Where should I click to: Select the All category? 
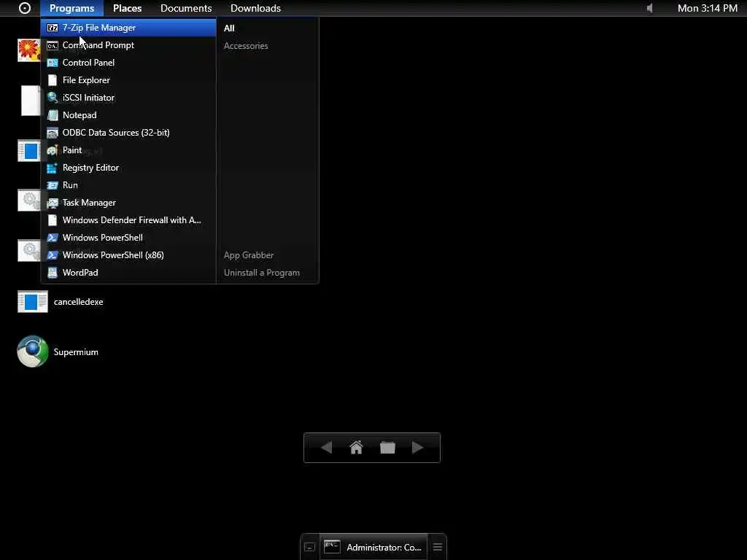tap(229, 28)
